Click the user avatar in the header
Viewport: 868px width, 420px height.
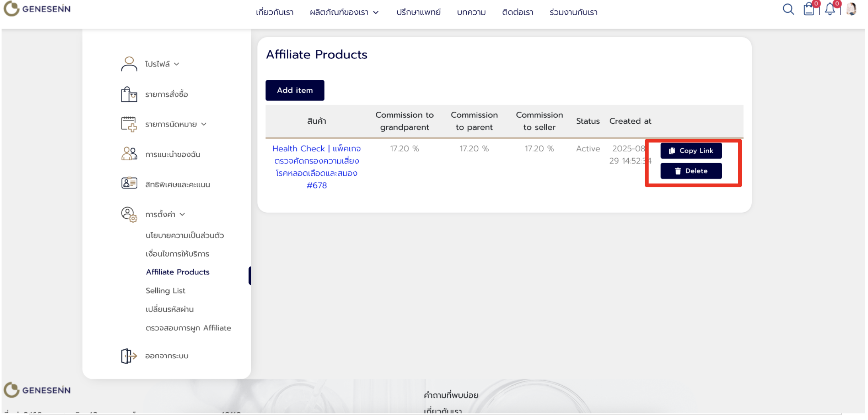[851, 9]
